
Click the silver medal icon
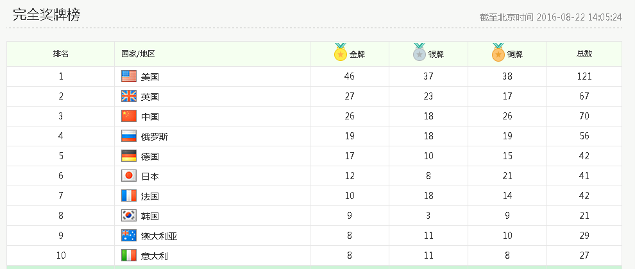click(419, 53)
